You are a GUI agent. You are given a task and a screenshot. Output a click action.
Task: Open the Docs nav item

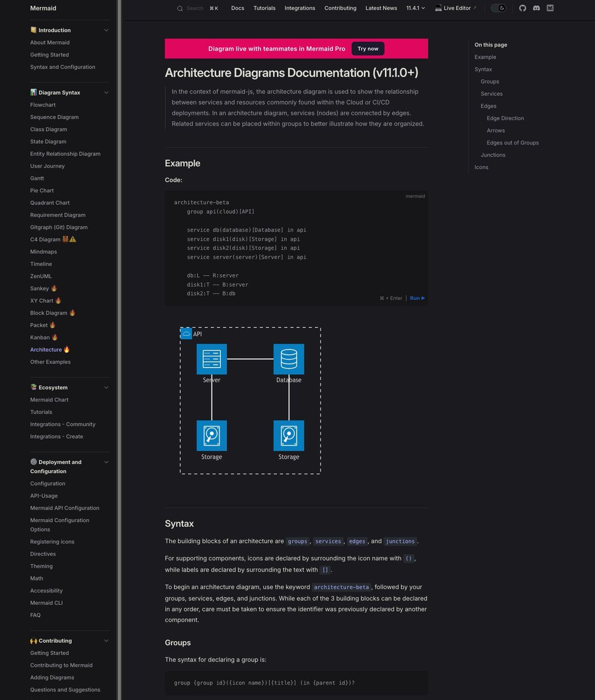(237, 8)
